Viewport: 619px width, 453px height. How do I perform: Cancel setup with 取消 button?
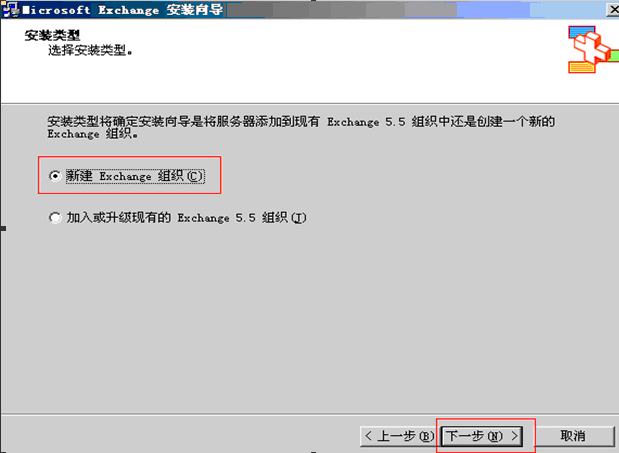pyautogui.click(x=573, y=436)
